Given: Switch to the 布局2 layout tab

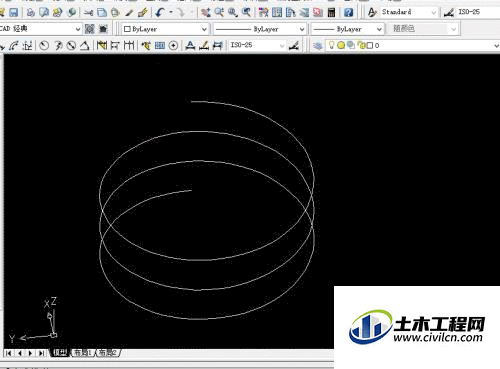Looking at the screenshot, I should click(x=108, y=353).
